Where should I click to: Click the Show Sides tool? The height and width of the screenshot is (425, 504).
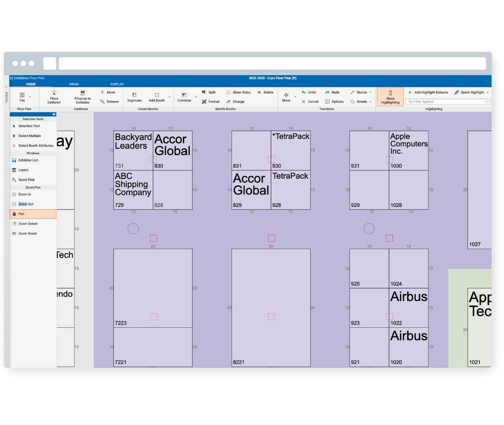click(238, 92)
